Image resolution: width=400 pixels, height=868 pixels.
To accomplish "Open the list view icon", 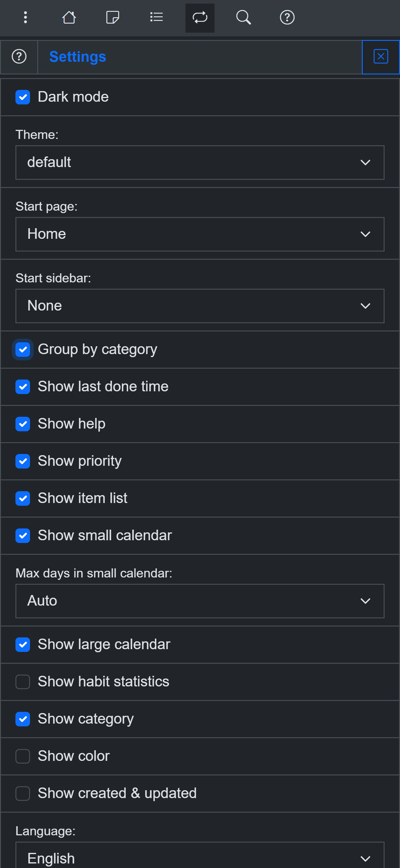I will [156, 18].
